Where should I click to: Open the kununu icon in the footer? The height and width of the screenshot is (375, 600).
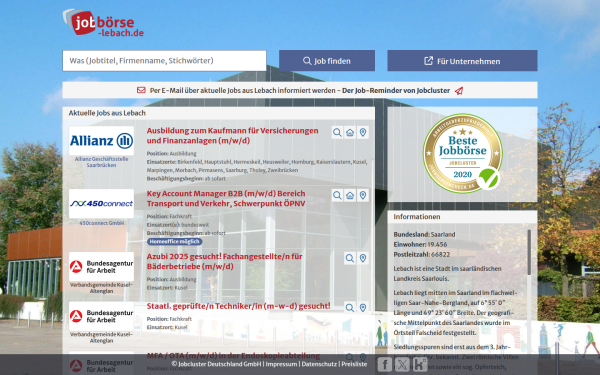(x=420, y=364)
